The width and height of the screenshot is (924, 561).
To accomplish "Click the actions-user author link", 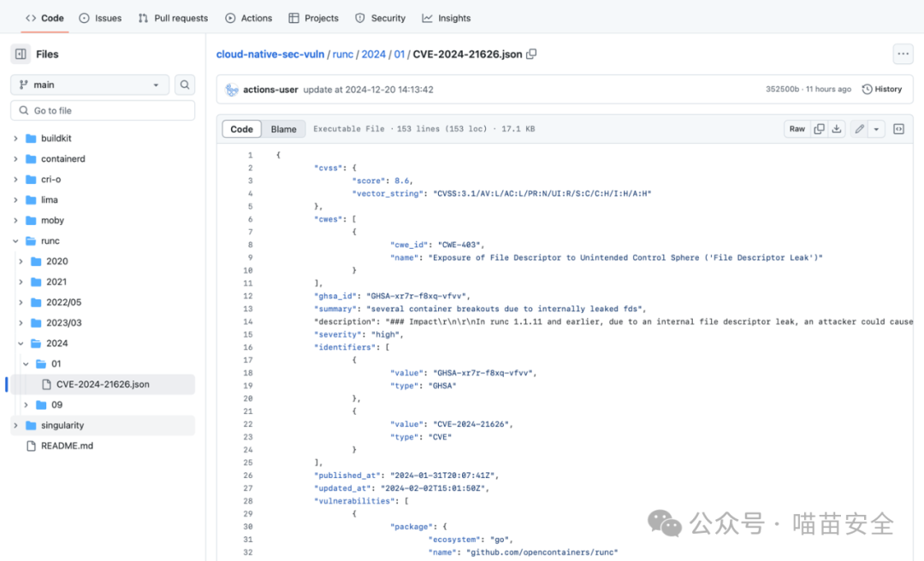I will (x=270, y=90).
